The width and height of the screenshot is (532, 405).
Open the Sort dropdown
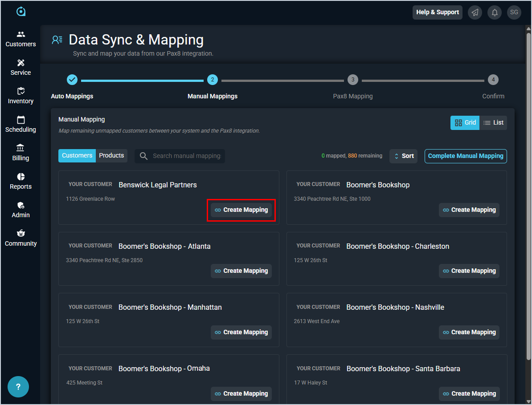[403, 156]
